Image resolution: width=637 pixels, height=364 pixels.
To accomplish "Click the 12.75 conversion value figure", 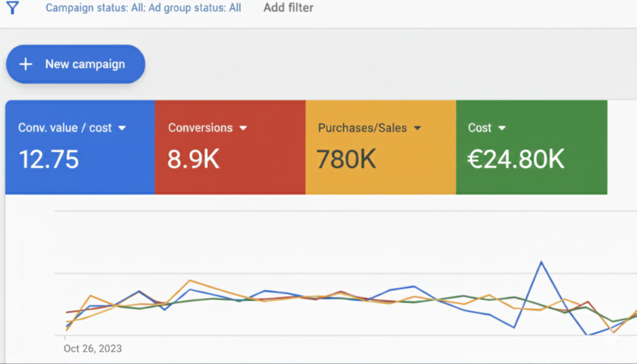I will (x=48, y=159).
